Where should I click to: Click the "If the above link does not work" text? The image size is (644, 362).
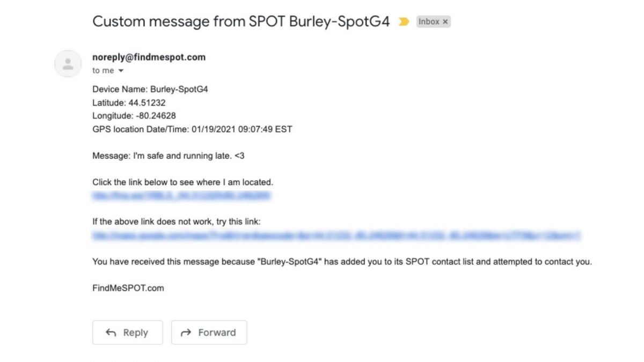177,221
